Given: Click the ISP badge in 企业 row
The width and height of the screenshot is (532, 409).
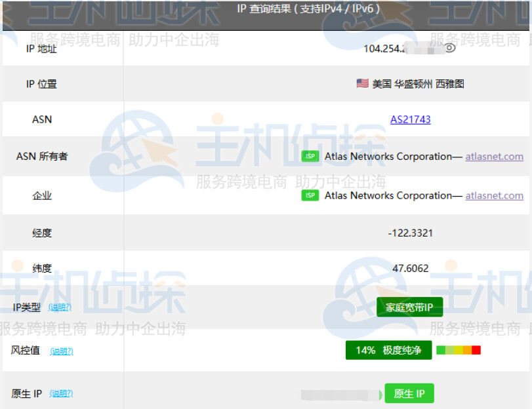Looking at the screenshot, I should [310, 195].
